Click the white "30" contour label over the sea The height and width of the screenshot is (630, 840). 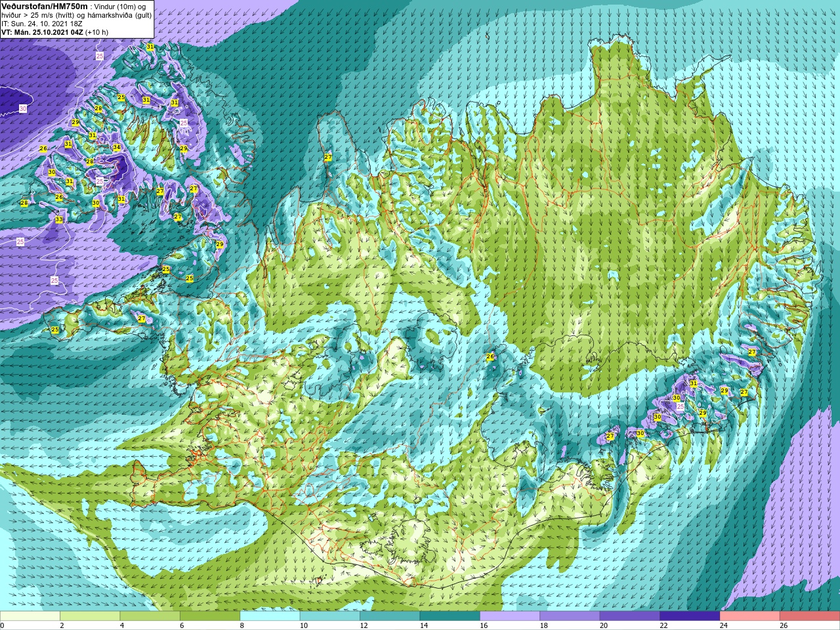click(23, 108)
